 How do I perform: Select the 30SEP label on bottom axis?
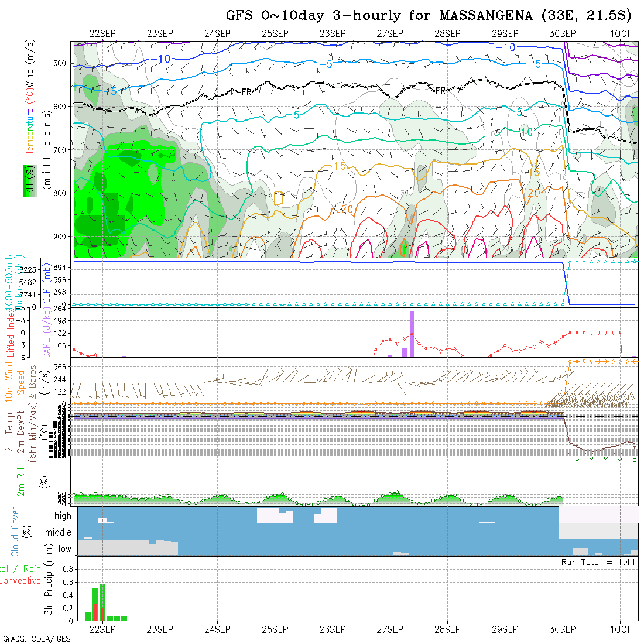(x=563, y=629)
